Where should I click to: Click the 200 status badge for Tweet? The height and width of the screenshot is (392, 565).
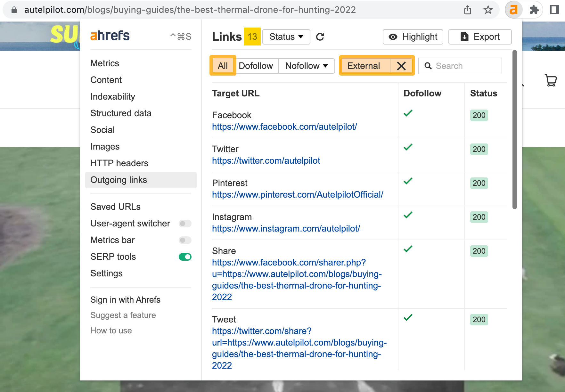pos(479,320)
